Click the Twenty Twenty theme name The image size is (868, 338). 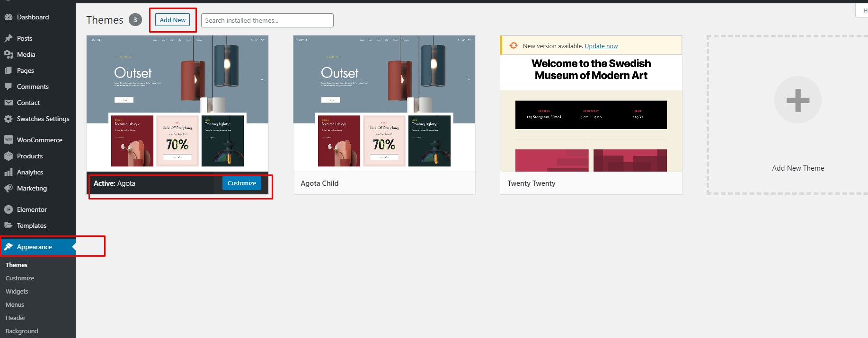click(x=531, y=183)
